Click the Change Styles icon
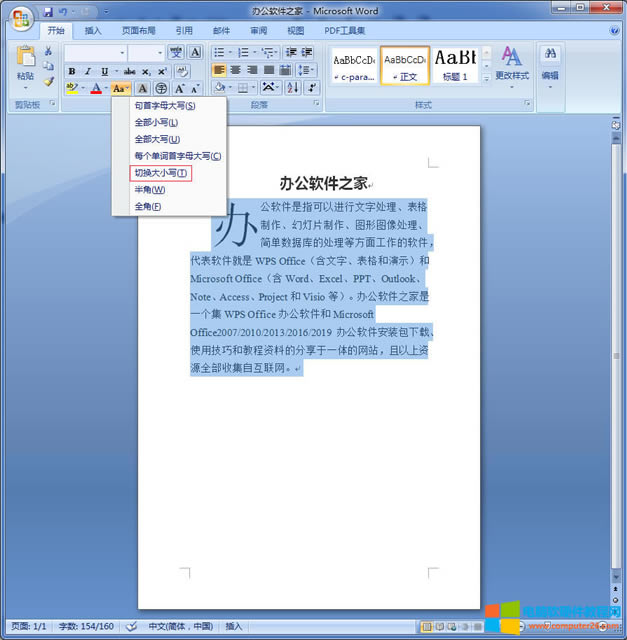The height and width of the screenshot is (640, 627). [x=512, y=62]
